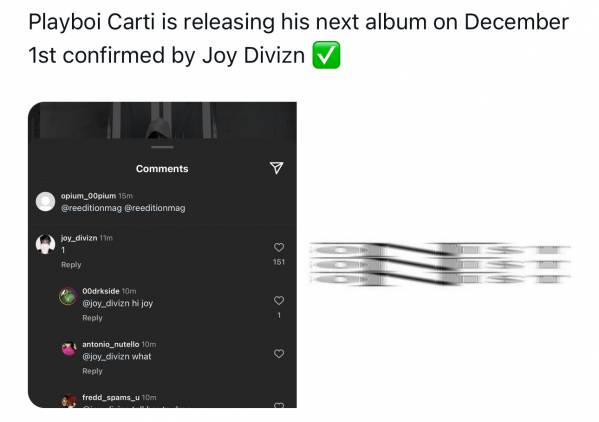The image size is (599, 422).
Task: Open the opium_00pium username link
Action: [88, 196]
